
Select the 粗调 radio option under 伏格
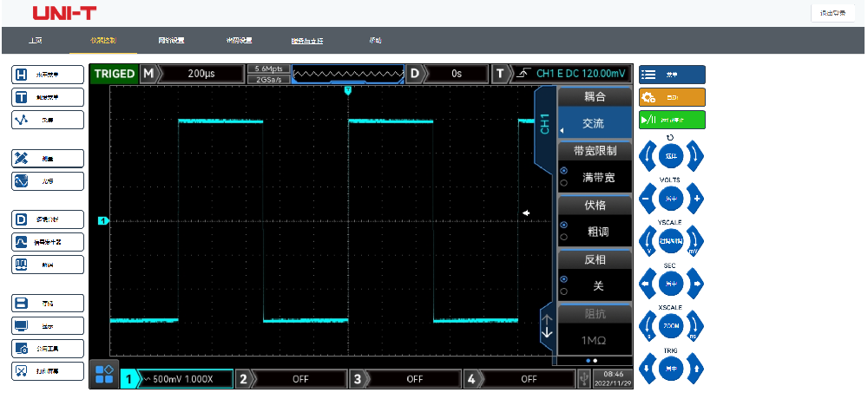click(564, 225)
